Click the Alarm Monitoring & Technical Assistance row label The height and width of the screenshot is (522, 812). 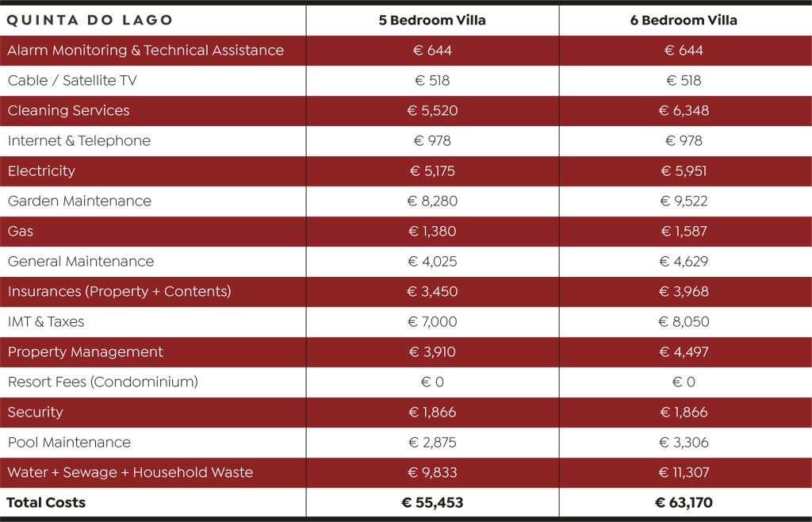[146, 50]
